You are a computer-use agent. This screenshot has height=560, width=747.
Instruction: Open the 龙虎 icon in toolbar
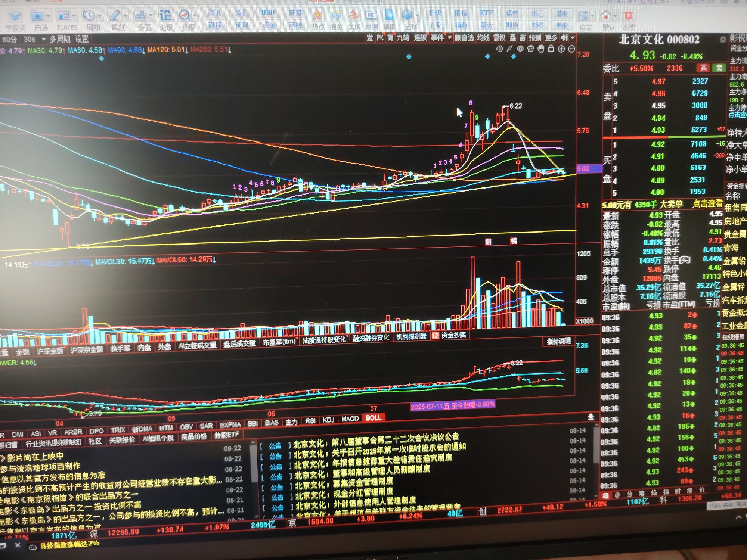pos(353,15)
